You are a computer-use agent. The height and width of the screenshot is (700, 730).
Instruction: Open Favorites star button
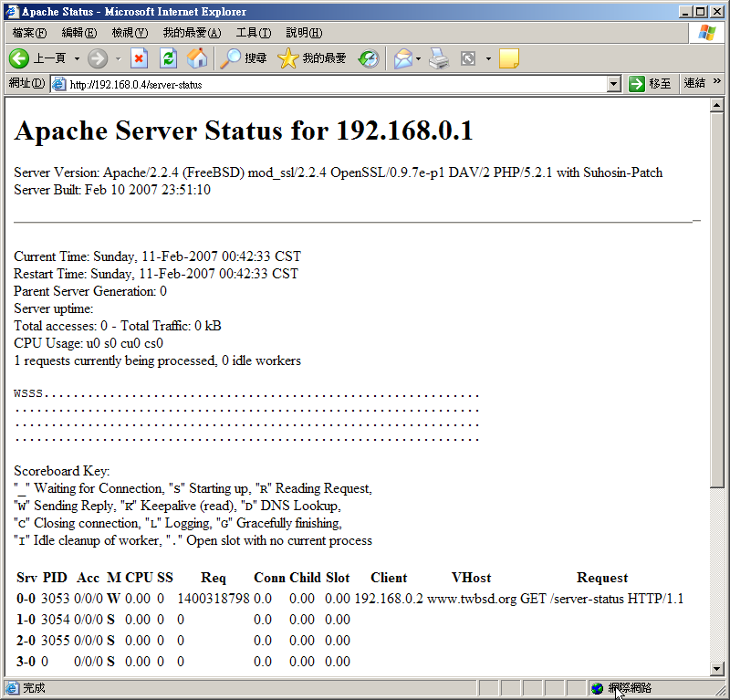311,58
